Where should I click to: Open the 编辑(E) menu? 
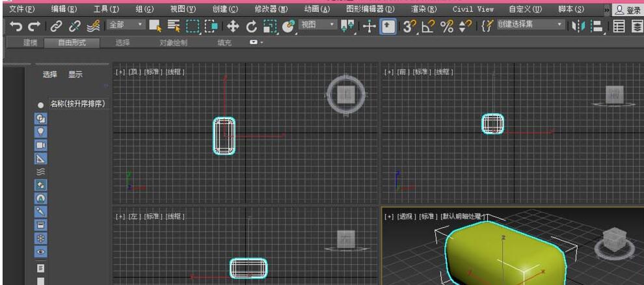click(64, 9)
